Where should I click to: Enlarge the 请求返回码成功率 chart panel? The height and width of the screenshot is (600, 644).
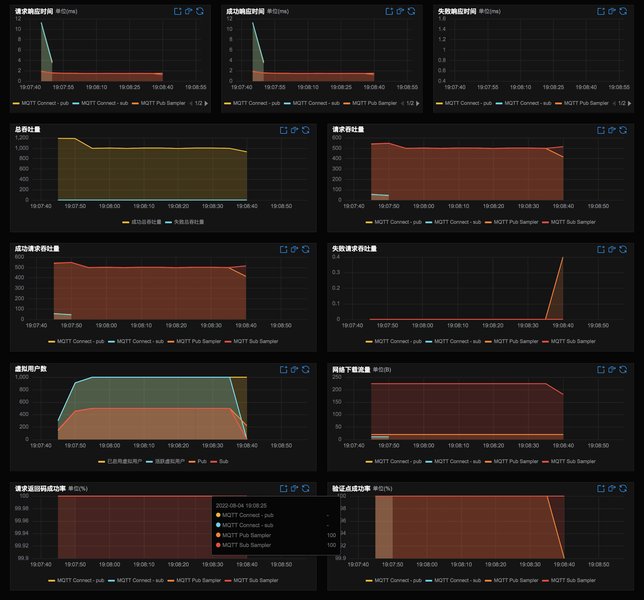(x=283, y=488)
